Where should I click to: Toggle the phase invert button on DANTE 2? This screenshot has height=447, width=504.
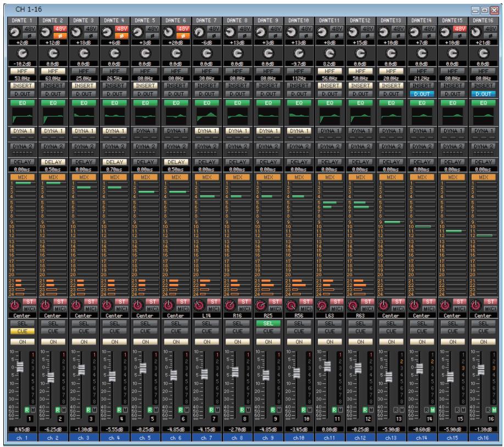(60, 36)
